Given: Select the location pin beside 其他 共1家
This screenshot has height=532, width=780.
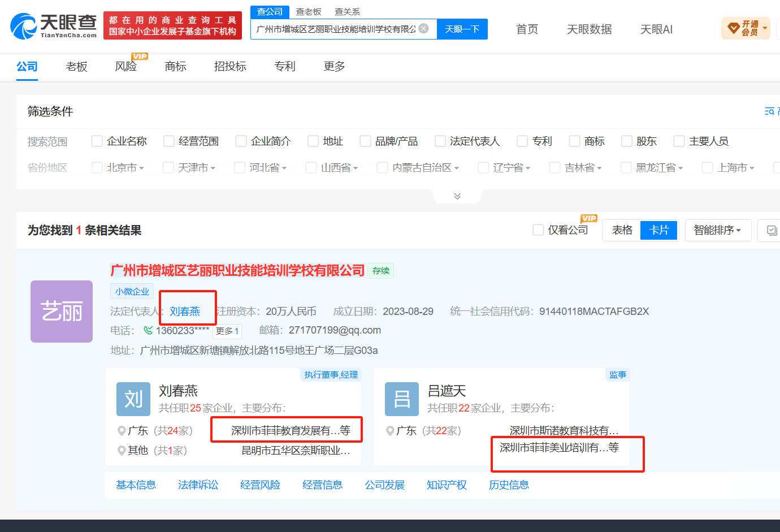Looking at the screenshot, I should (x=122, y=451).
